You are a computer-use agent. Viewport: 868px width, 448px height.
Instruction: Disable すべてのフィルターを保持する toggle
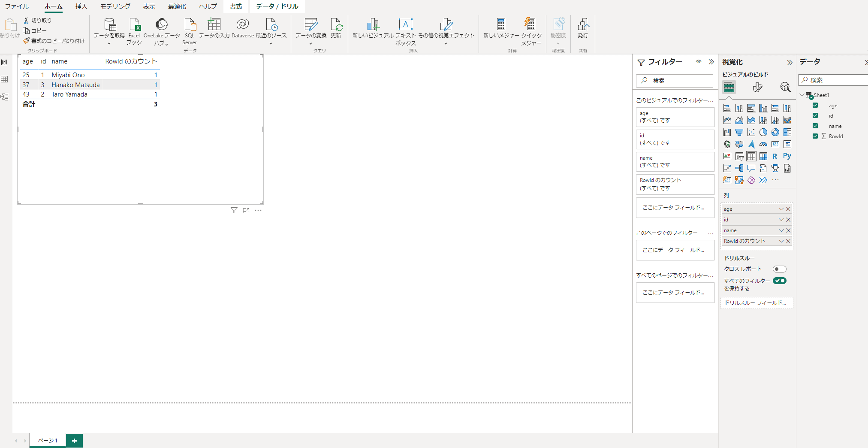(x=779, y=281)
